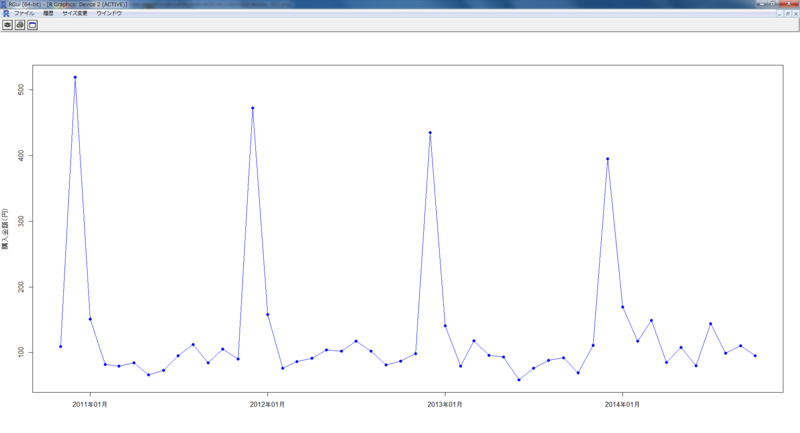Click the peak data point just before 2014年01月
The height and width of the screenshot is (433, 800).
pos(608,159)
